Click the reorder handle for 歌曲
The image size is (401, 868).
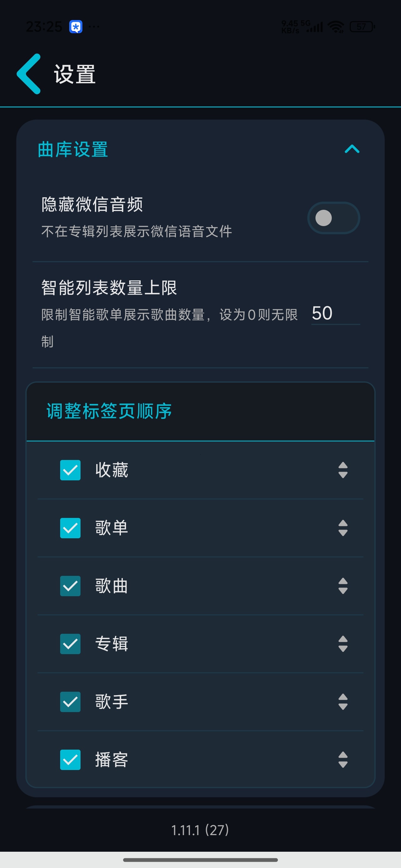click(343, 586)
